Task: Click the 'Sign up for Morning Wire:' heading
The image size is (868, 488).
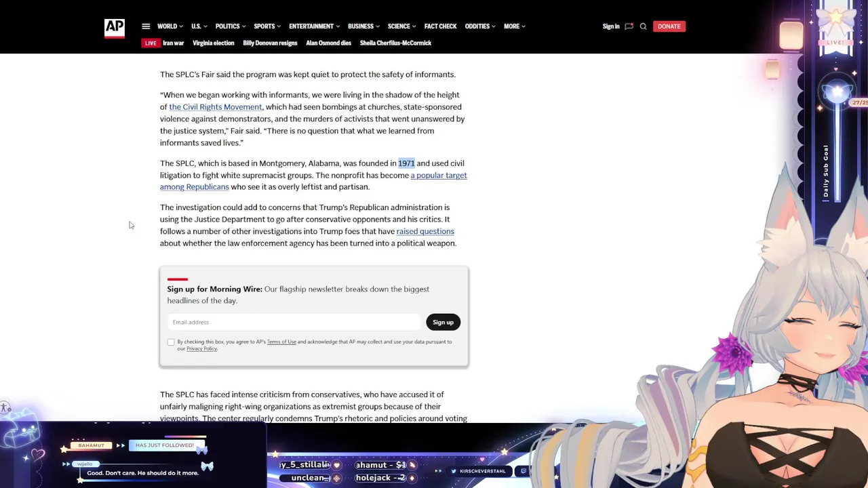Action: (215, 289)
